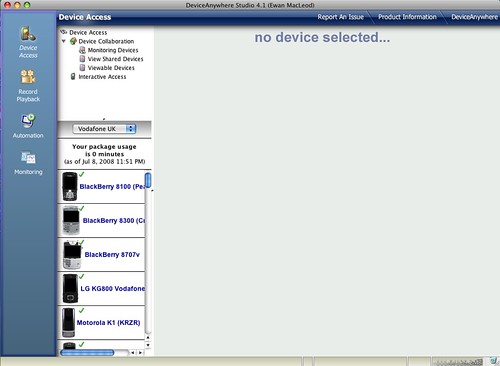Click the yellow minimize window button

[x=17, y=5]
